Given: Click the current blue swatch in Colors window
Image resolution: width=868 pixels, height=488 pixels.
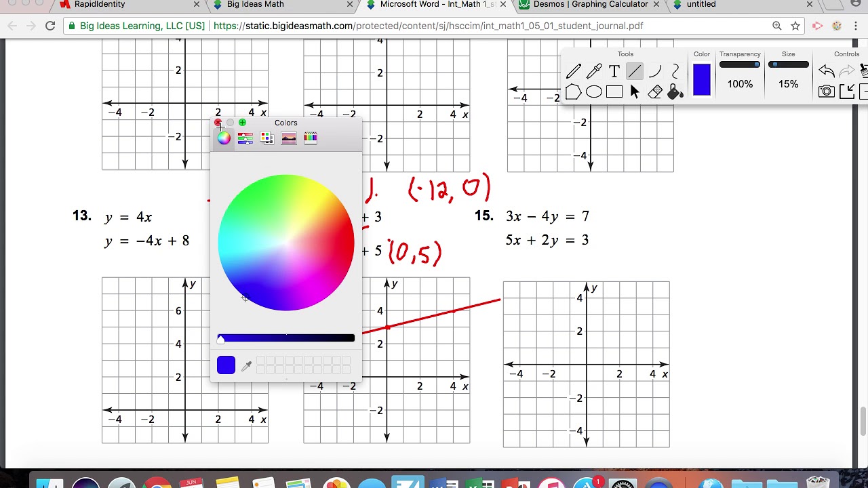Looking at the screenshot, I should coord(226,365).
